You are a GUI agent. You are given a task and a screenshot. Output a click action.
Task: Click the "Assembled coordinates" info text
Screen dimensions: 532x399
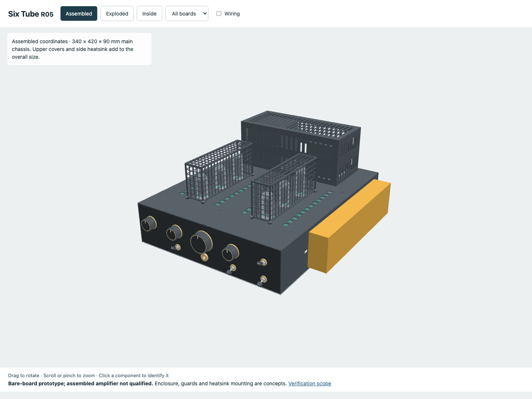[x=72, y=49]
